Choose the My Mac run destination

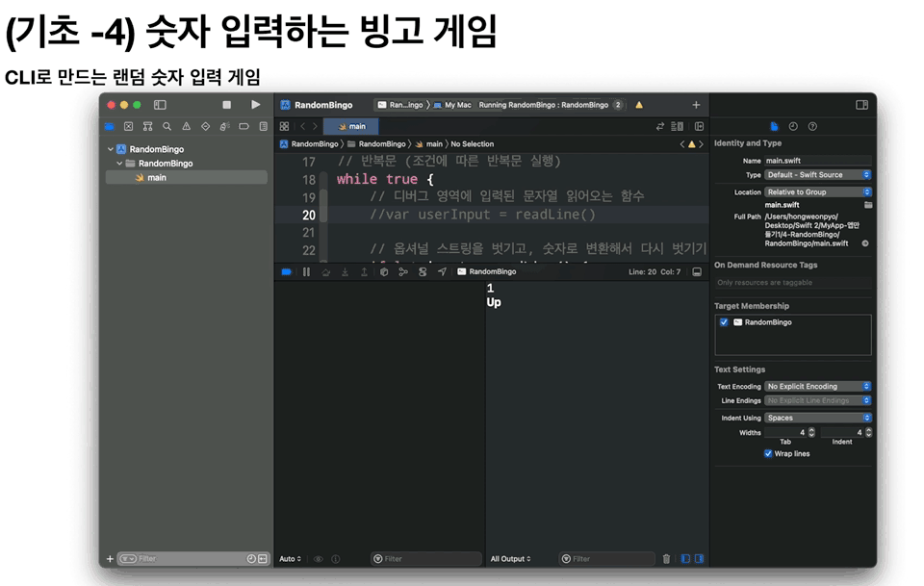tap(452, 105)
